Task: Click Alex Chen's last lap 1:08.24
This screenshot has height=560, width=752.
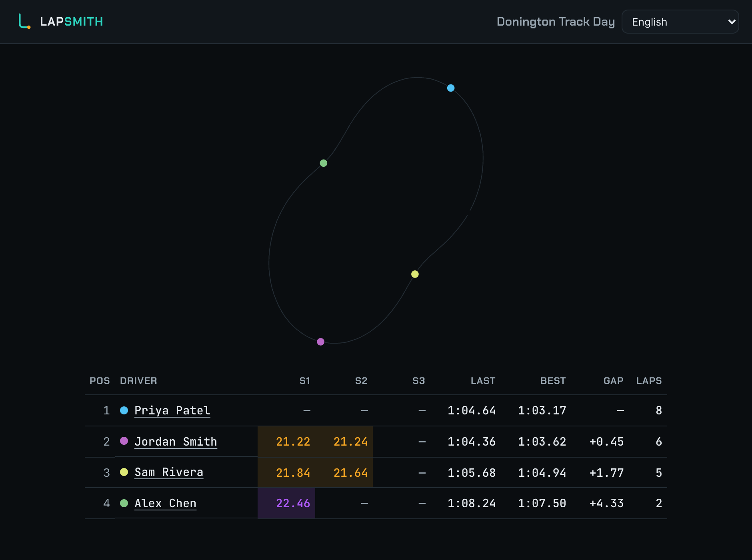Action: pyautogui.click(x=472, y=503)
